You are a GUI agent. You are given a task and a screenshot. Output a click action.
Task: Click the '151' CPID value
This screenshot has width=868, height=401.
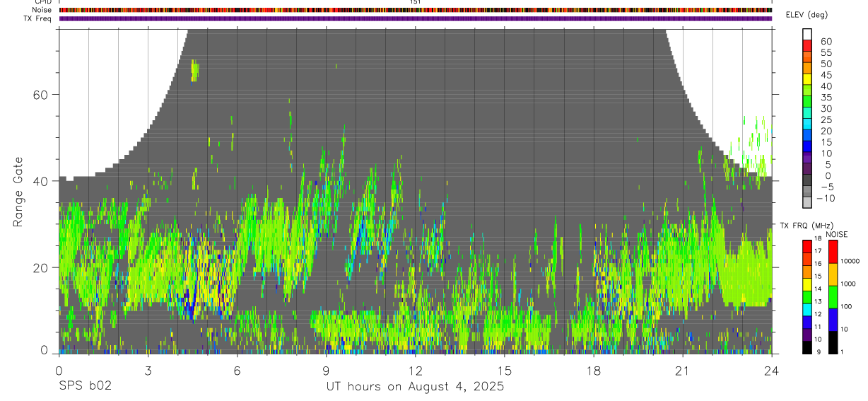coord(415,2)
